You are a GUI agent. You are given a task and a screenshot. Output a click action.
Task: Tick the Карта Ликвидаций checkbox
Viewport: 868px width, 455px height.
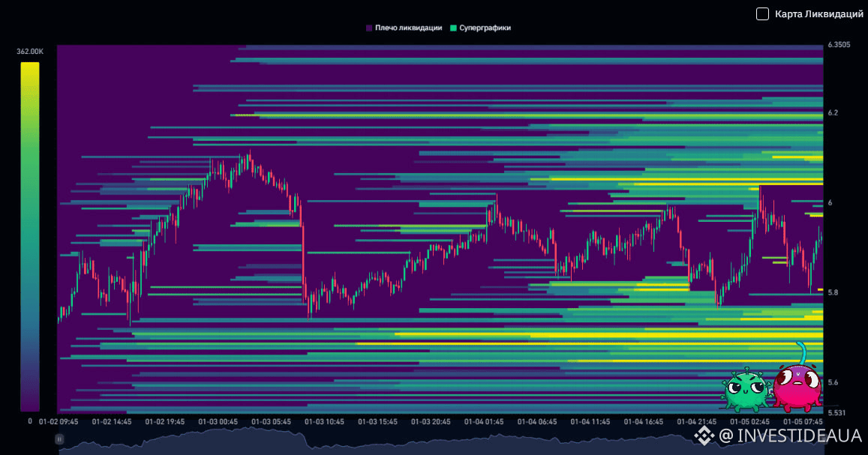click(x=762, y=13)
